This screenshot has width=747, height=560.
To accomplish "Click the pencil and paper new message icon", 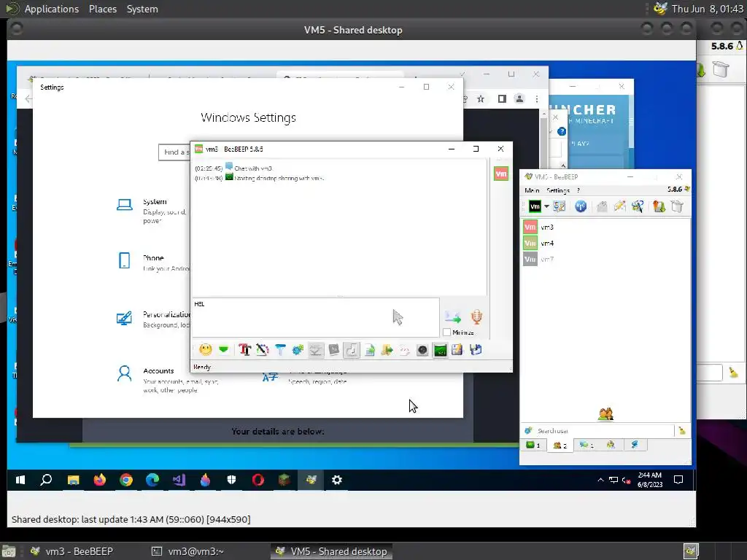I will click(x=619, y=206).
